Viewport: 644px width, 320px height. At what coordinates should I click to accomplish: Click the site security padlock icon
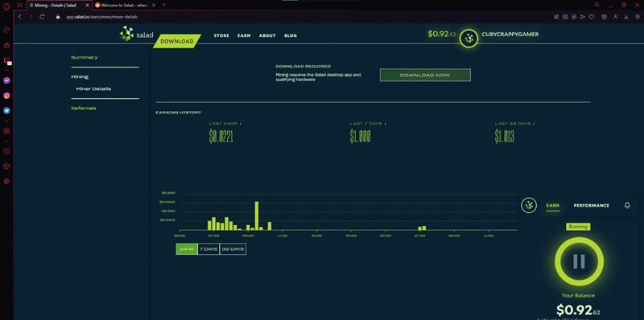click(x=57, y=17)
